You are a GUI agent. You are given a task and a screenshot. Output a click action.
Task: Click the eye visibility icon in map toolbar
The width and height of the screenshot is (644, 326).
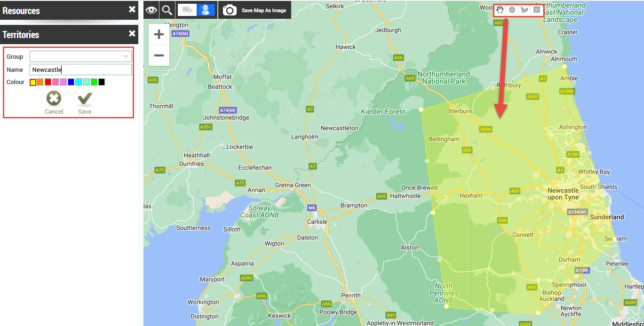point(151,10)
